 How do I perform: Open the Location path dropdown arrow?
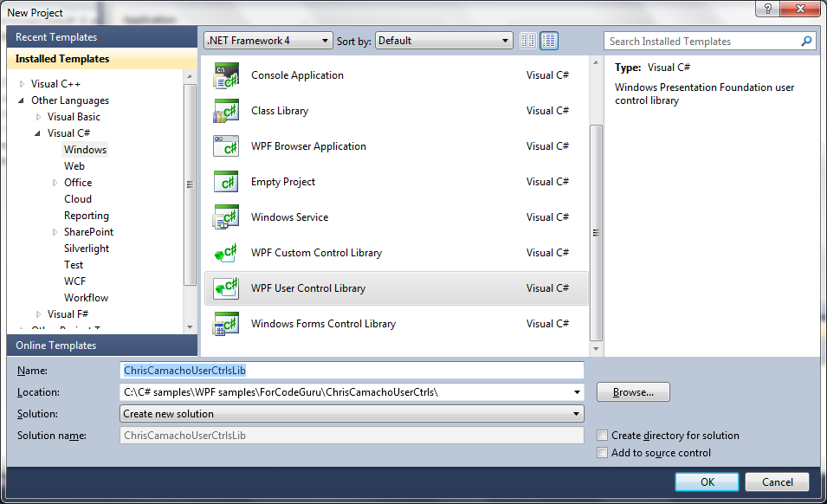pos(577,392)
